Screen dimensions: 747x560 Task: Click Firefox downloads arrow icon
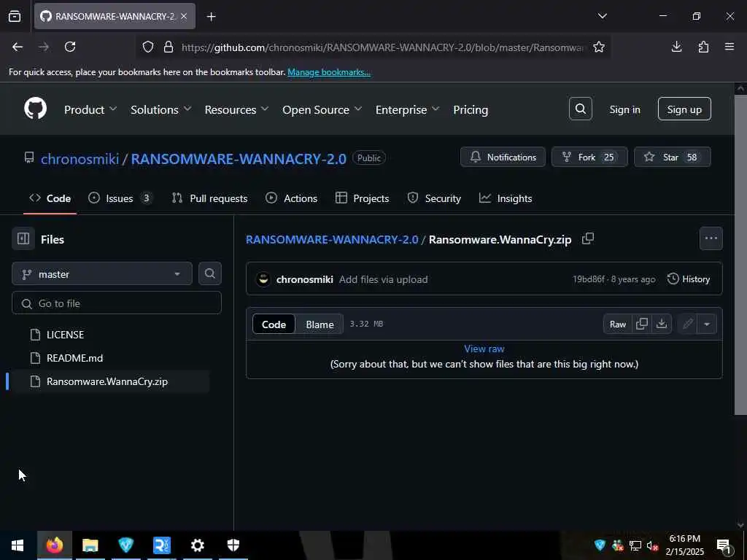click(x=676, y=47)
